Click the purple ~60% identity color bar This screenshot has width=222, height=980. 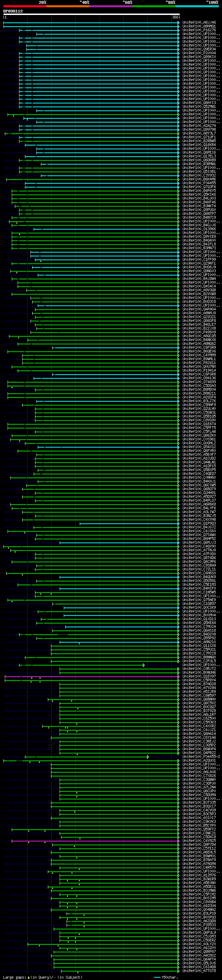[x=111, y=6]
